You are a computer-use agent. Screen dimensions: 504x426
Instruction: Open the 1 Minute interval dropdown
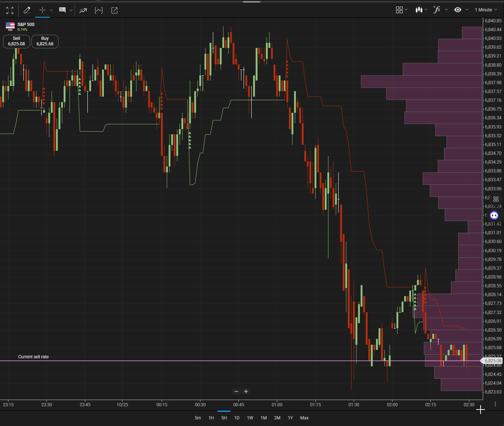tap(486, 10)
